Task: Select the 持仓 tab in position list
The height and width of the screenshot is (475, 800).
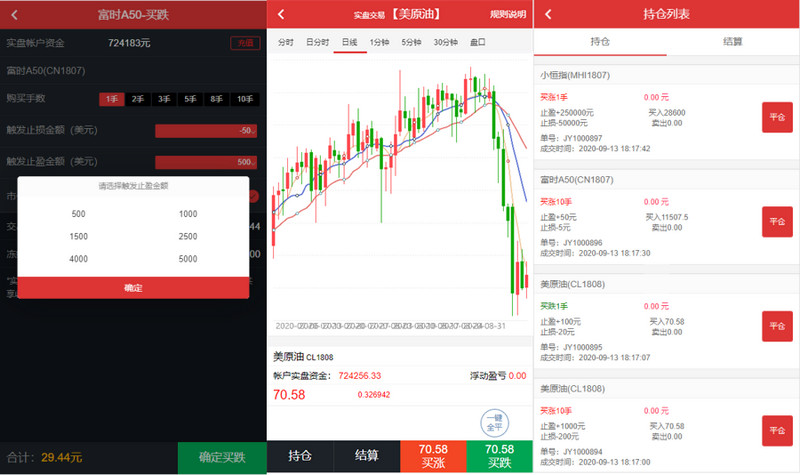Action: click(600, 42)
